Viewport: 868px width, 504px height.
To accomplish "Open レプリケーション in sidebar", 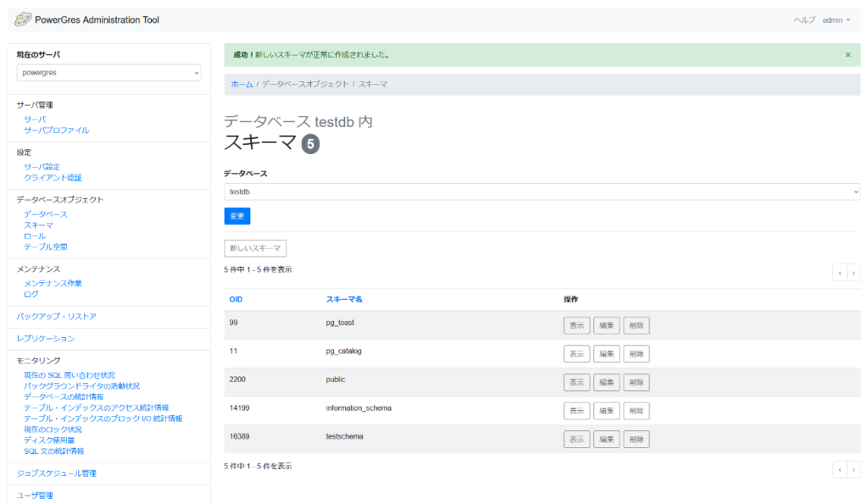I will coord(46,339).
